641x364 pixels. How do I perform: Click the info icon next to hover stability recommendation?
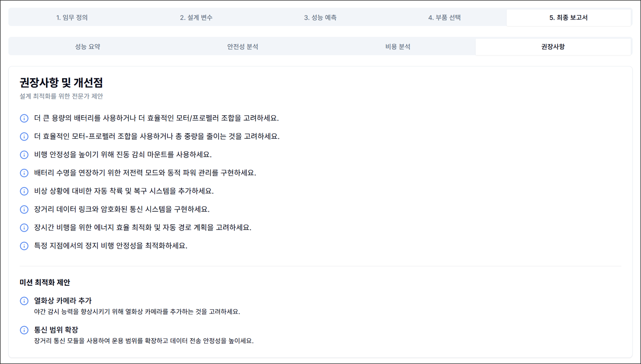click(24, 246)
